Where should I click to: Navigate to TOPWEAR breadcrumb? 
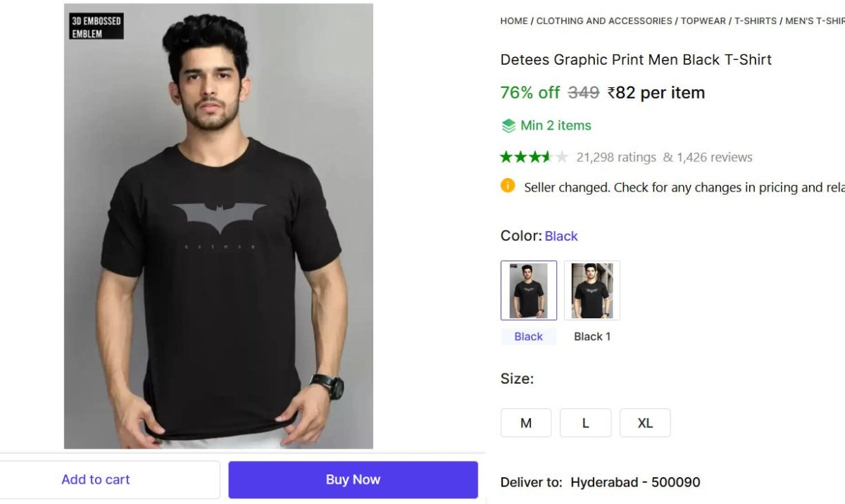[x=703, y=21]
